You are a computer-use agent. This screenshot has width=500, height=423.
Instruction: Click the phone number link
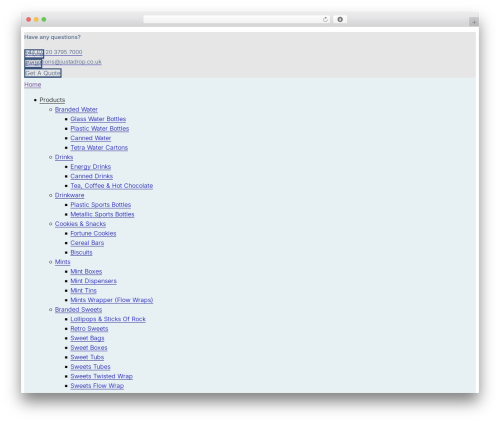coord(64,52)
